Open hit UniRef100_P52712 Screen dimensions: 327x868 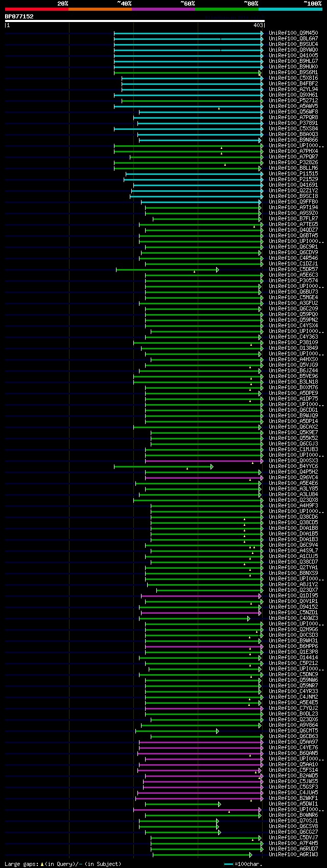coord(293,100)
